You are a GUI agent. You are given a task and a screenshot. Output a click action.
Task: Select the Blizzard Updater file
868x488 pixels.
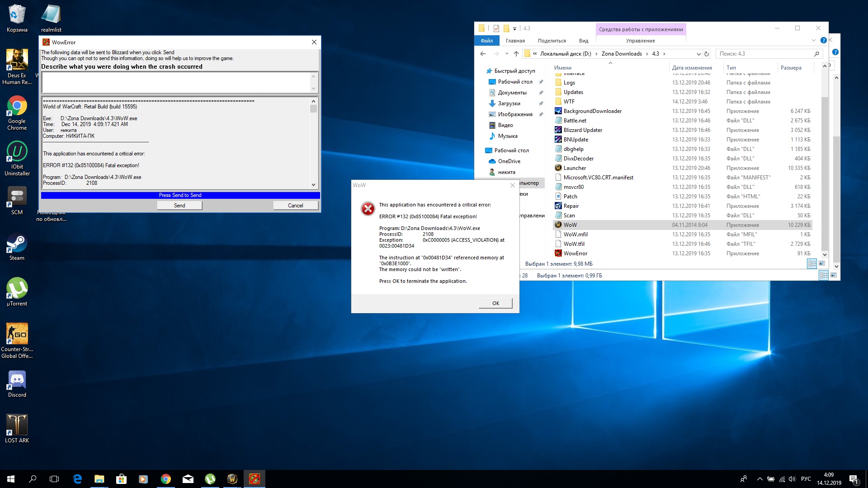583,130
